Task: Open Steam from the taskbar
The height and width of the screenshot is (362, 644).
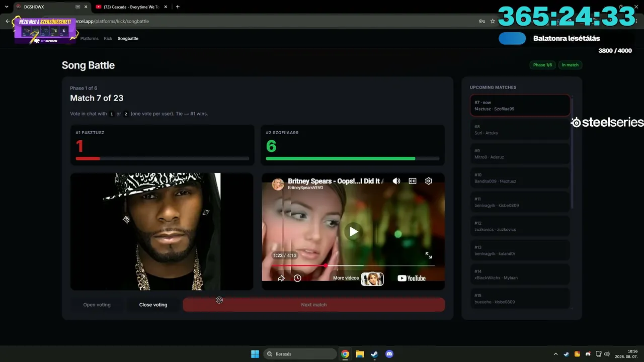Action: tap(374, 354)
